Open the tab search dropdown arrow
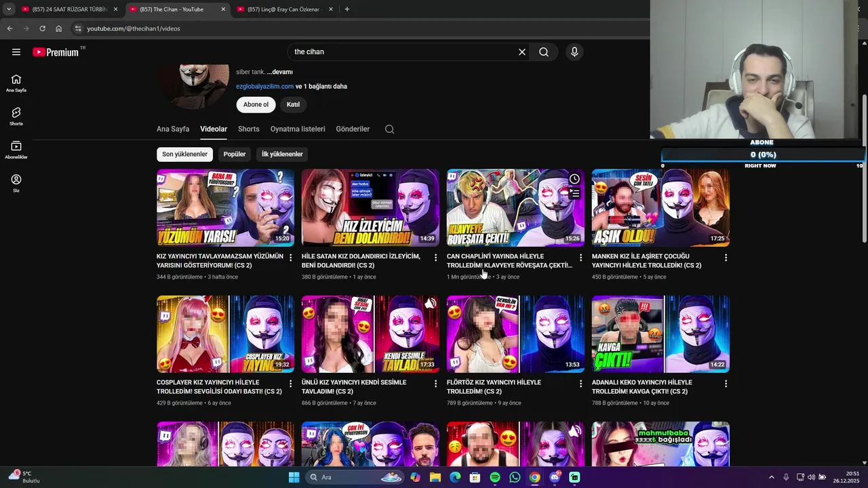 pyautogui.click(x=9, y=9)
